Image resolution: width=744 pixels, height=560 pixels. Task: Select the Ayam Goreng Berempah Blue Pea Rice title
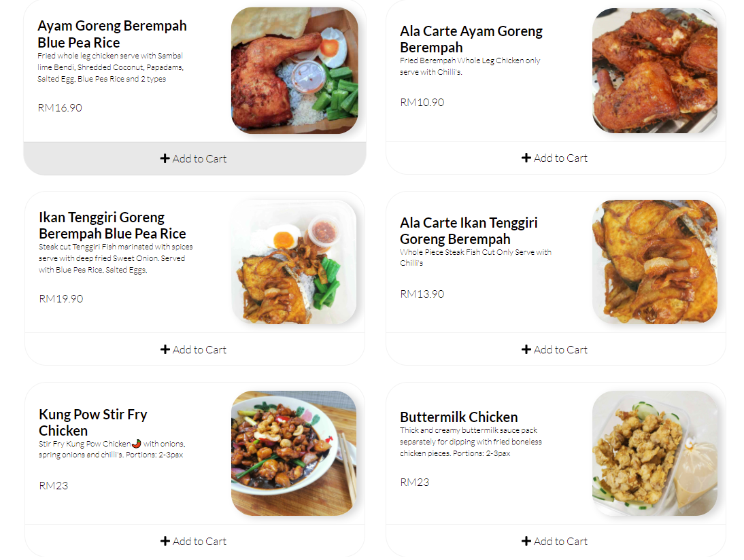pyautogui.click(x=112, y=34)
